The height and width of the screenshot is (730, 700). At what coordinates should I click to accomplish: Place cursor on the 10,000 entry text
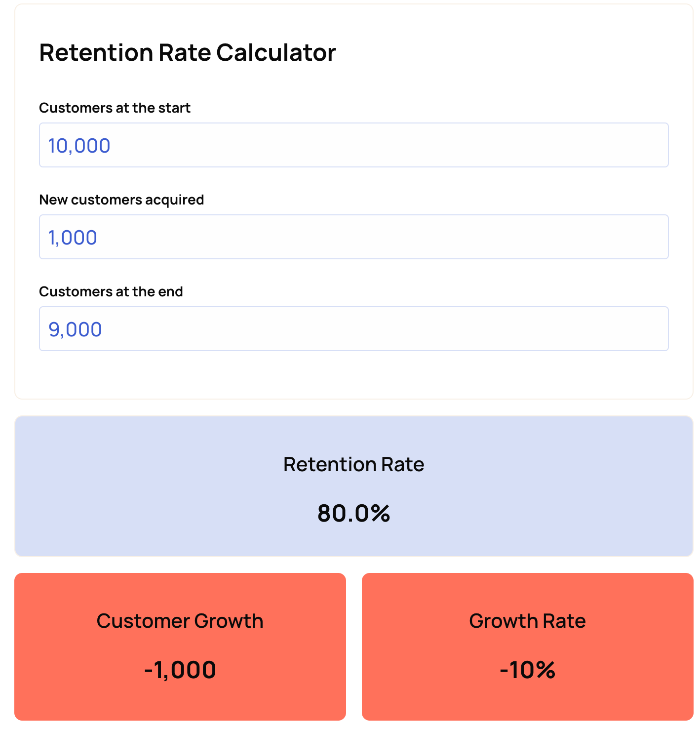pyautogui.click(x=79, y=146)
